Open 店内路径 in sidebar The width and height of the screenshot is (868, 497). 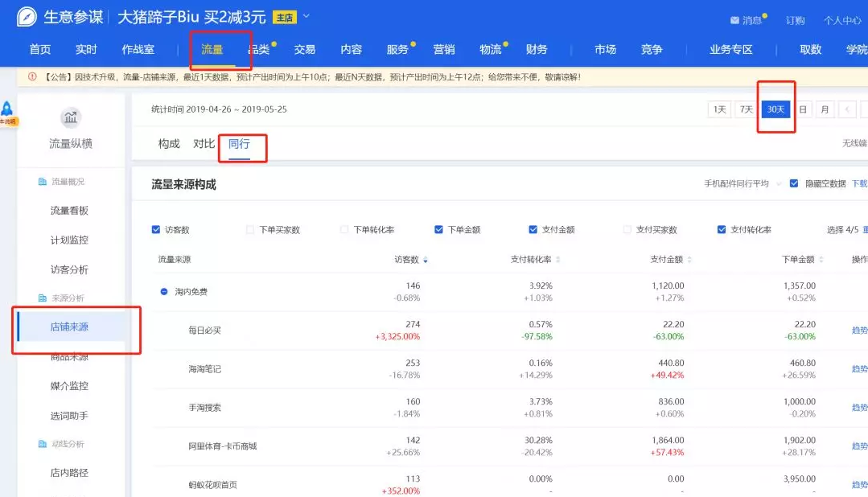coord(69,473)
